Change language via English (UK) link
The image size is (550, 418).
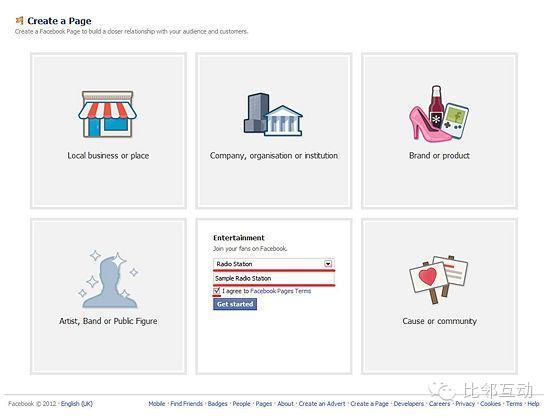[77, 404]
